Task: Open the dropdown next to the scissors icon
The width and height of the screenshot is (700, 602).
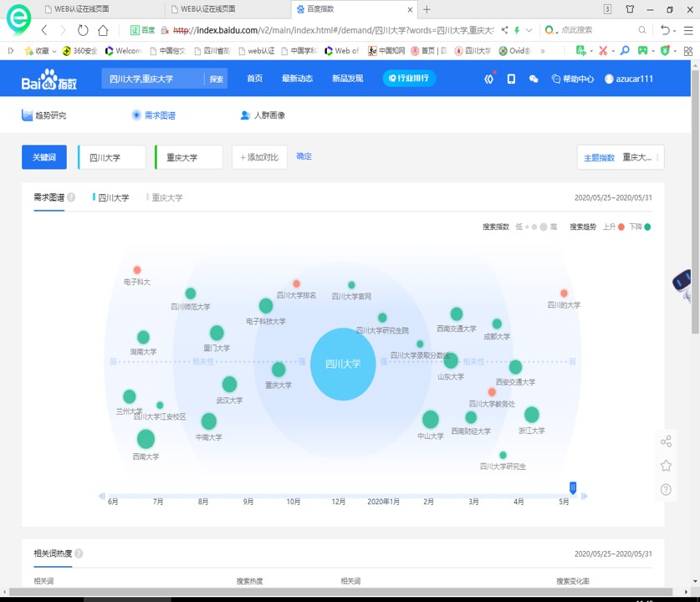Action: [x=613, y=51]
